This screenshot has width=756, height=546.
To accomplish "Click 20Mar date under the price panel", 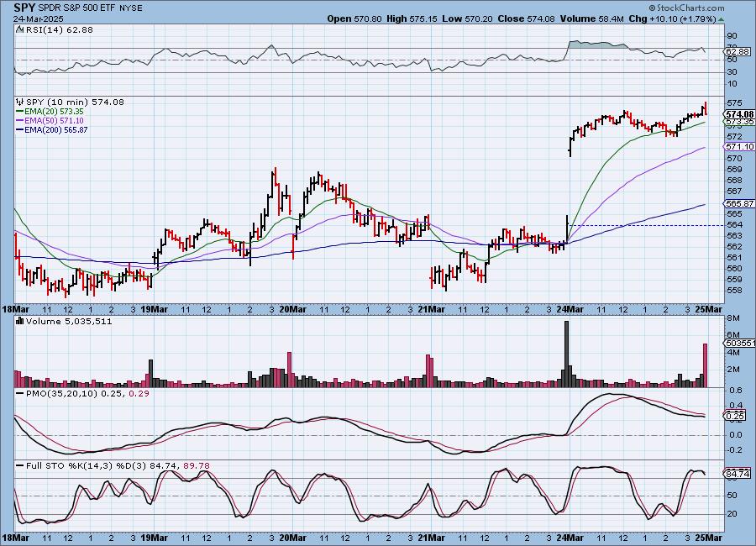I will (x=292, y=309).
